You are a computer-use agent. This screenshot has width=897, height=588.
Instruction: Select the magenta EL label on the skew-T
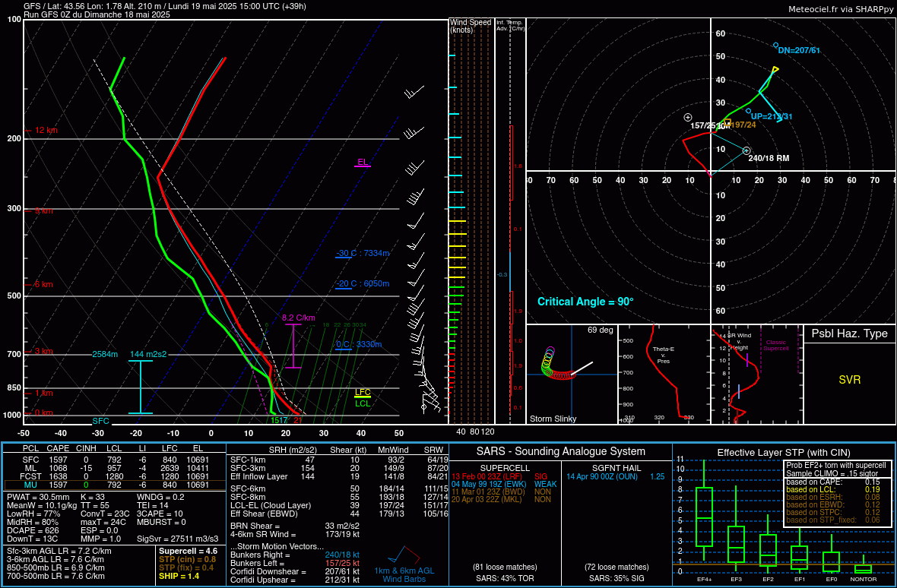click(362, 162)
